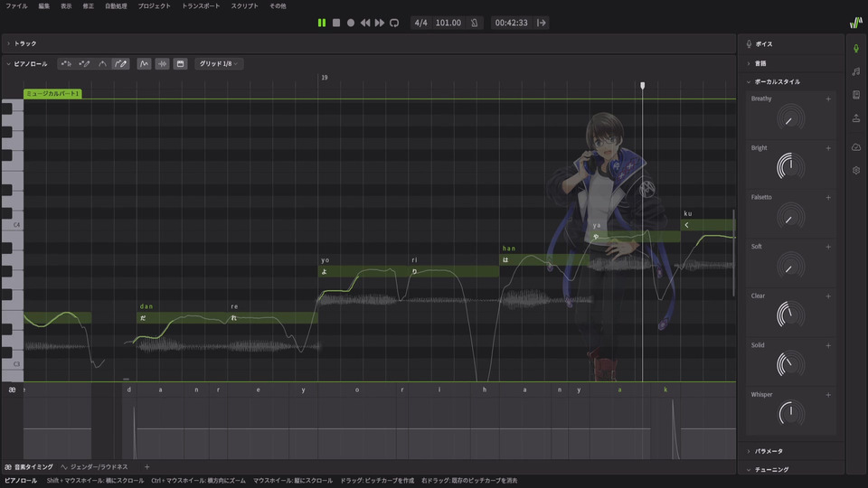The height and width of the screenshot is (488, 868).
Task: Open the グリッド 1/8 grid dropdown
Action: click(x=219, y=63)
